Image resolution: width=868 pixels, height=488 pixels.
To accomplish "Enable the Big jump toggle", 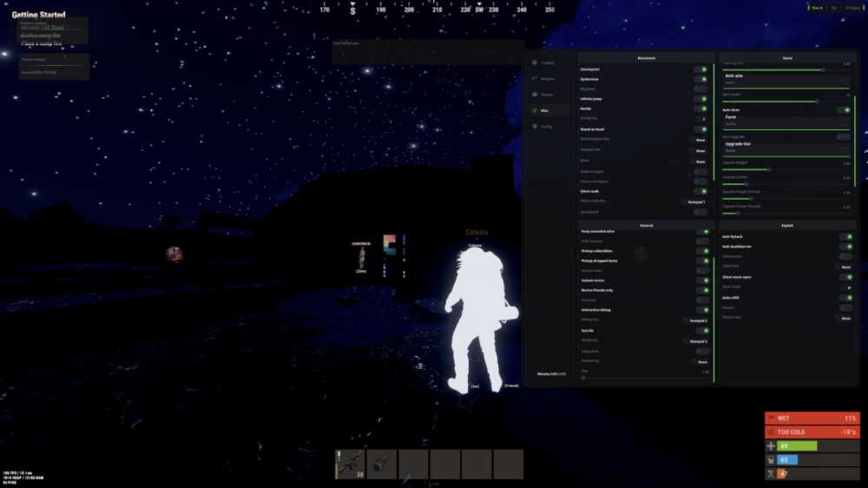I will 700,89.
